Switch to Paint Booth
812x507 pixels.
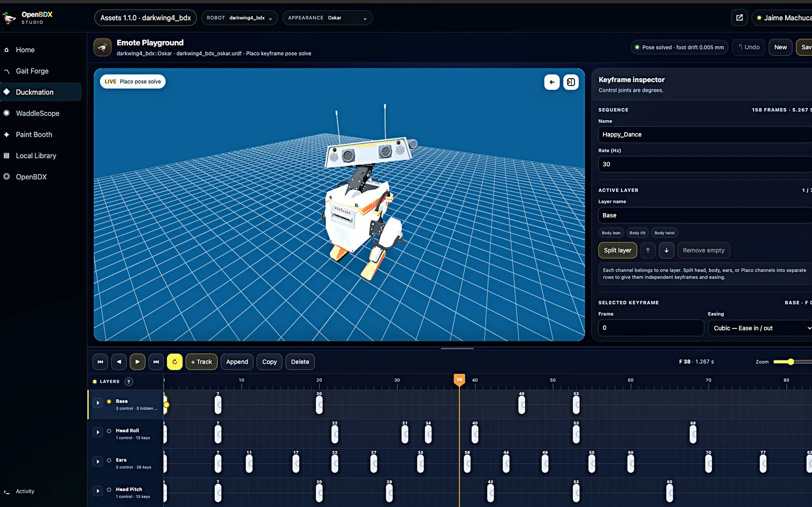coord(41,134)
